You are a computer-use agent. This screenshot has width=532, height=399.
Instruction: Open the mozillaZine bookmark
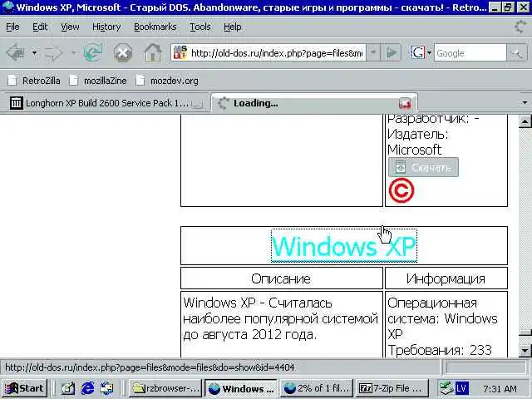click(x=98, y=81)
